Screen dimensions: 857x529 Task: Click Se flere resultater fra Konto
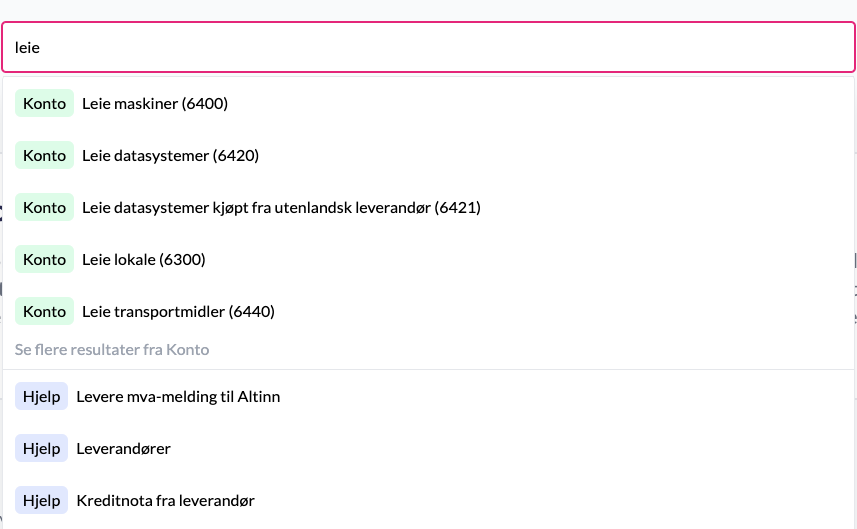point(112,350)
